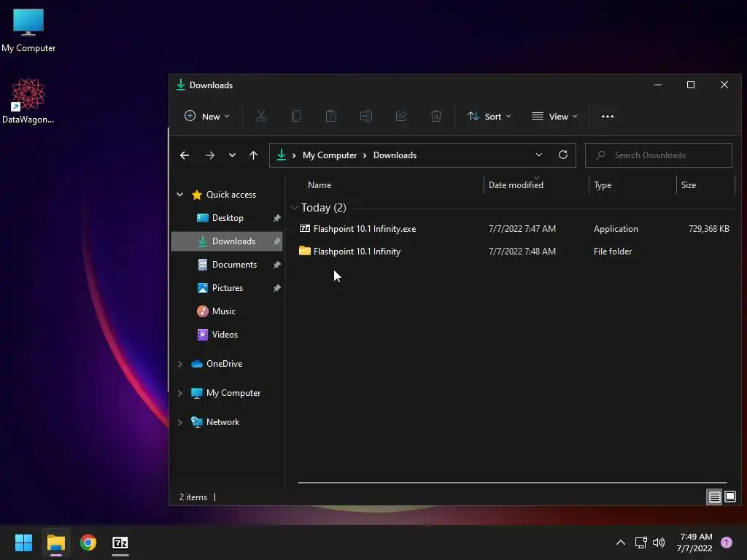
Task: Open the Sort options dropdown
Action: click(x=489, y=116)
